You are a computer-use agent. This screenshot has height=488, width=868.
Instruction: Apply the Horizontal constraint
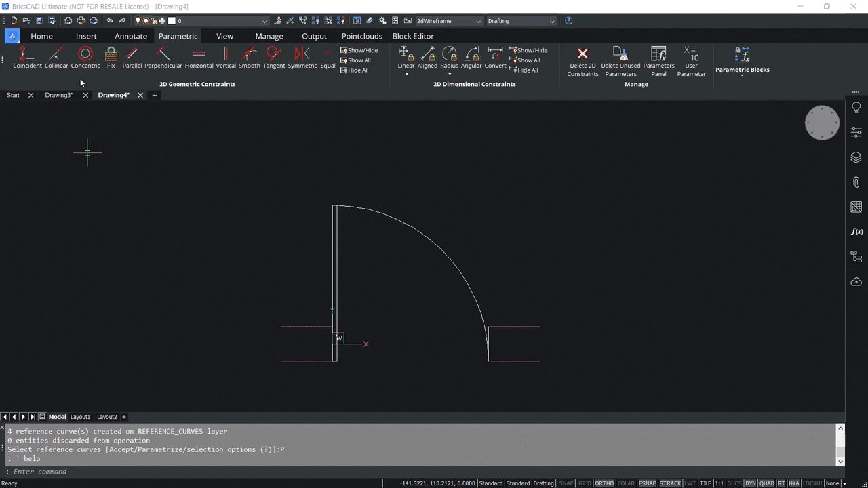point(199,58)
